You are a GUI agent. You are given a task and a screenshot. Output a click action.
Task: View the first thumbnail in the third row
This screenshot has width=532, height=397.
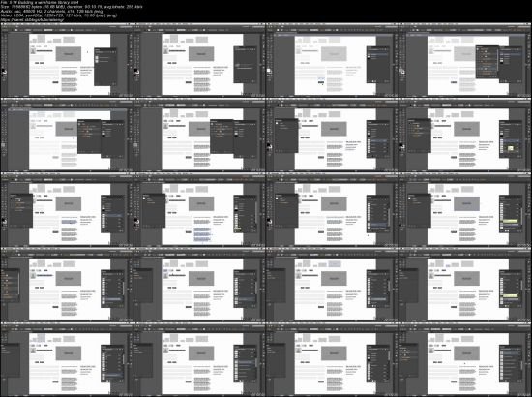[x=67, y=209]
